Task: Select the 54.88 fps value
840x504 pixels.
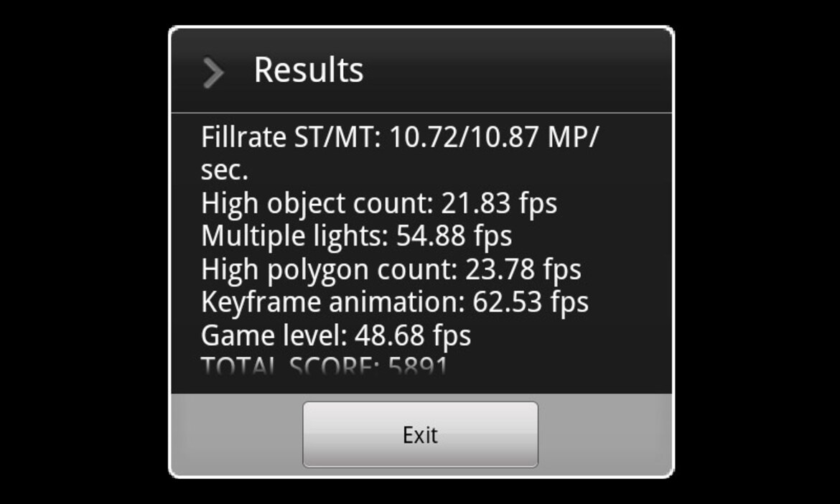Action: [454, 236]
